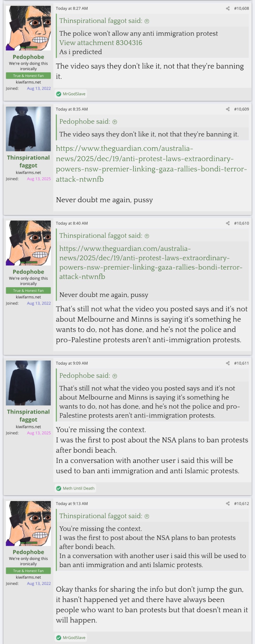
Task: Click the share icon beside #10,609
Action: tap(228, 109)
